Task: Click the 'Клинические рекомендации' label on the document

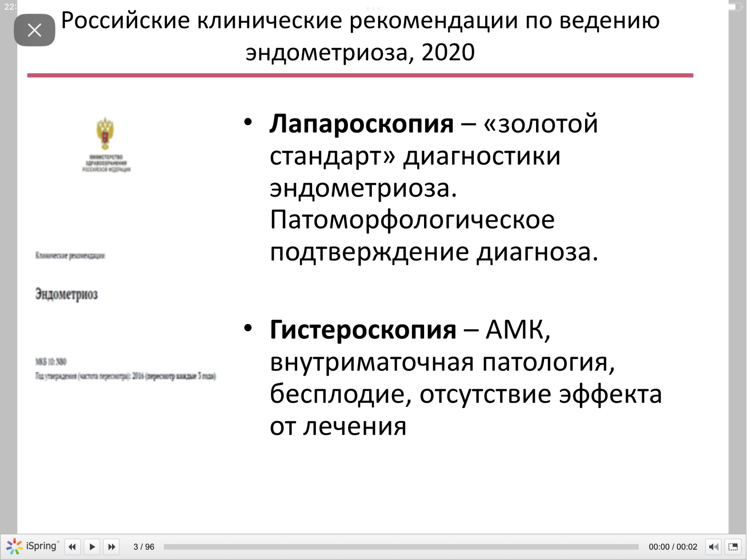Action: tap(70, 255)
